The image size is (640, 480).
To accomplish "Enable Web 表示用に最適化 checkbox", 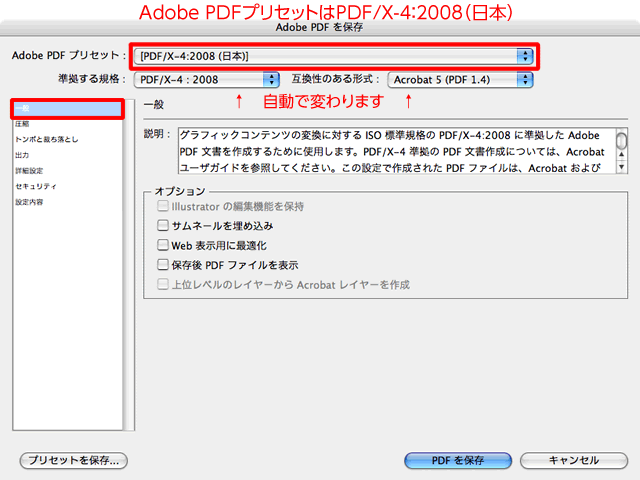I will tap(163, 245).
